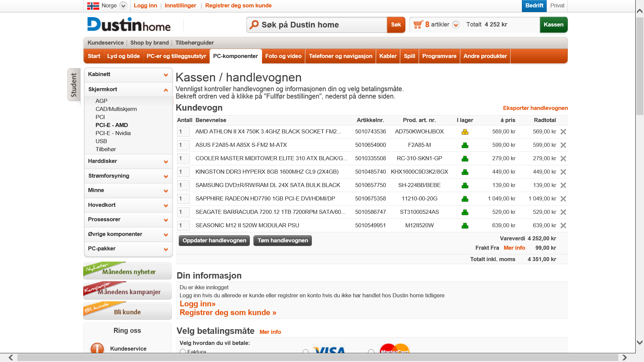Click the Norwegian flag icon
Image resolution: width=644 pixels, height=362 pixels.
pos(93,6)
